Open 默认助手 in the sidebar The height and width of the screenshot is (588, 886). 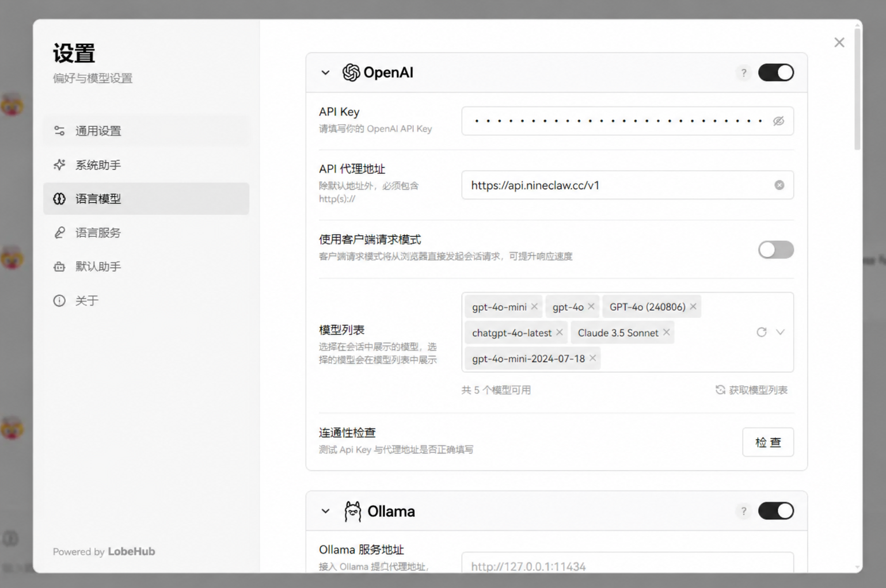146,266
